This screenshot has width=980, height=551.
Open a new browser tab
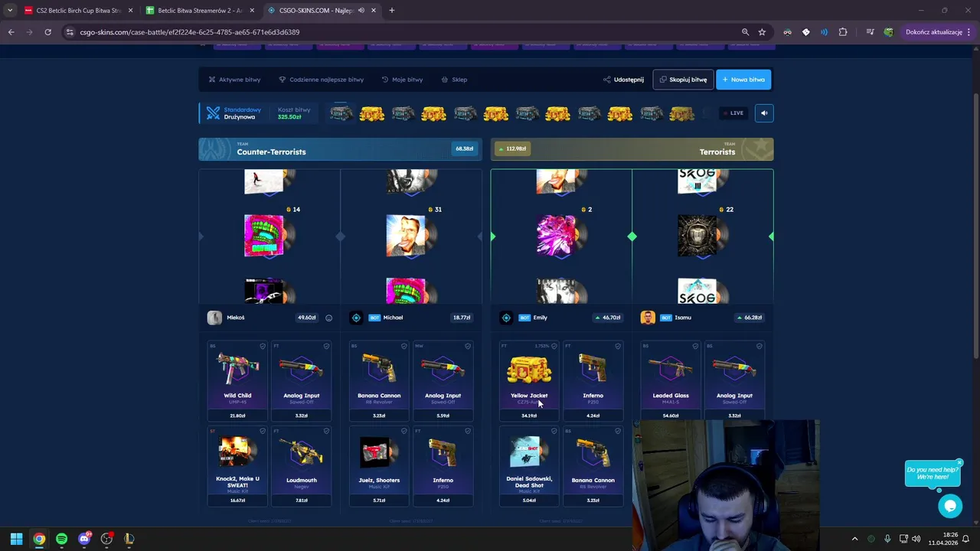[391, 11]
